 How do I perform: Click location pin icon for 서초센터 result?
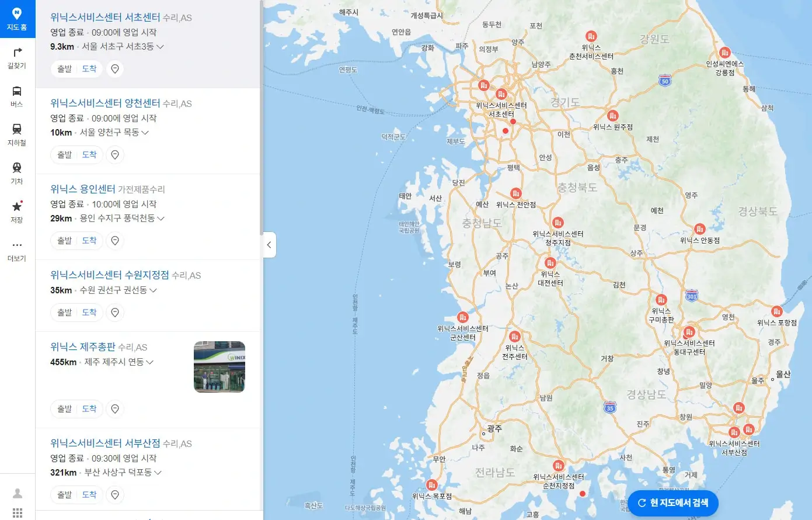pyautogui.click(x=115, y=69)
